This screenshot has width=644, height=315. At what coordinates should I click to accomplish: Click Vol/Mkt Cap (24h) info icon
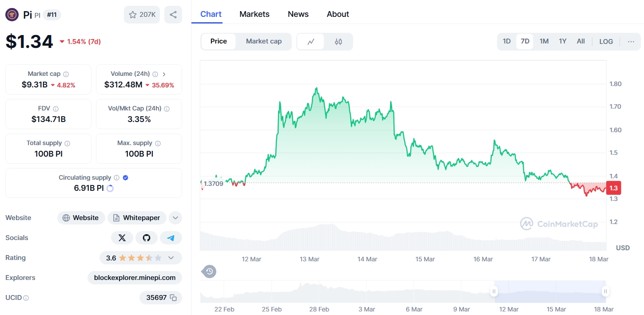click(167, 109)
